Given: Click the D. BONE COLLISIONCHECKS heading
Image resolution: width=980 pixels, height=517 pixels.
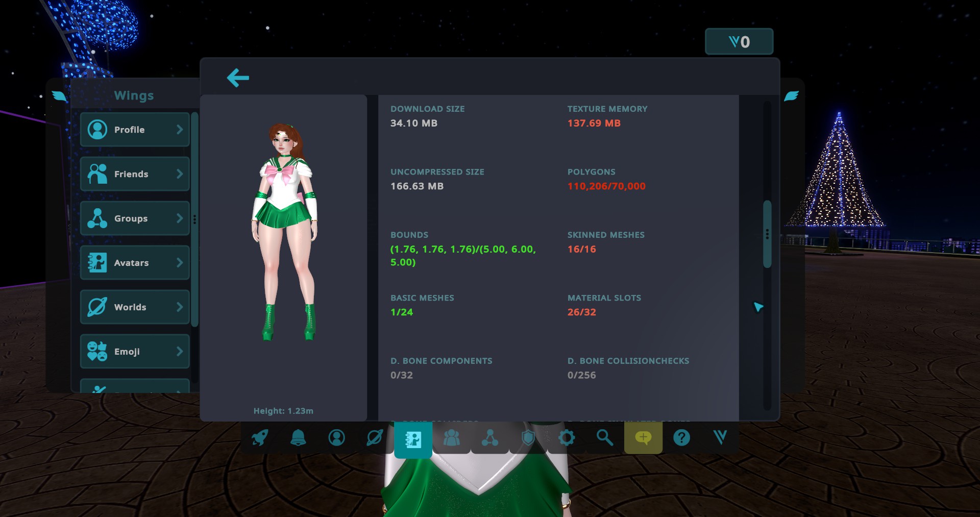Looking at the screenshot, I should [628, 361].
